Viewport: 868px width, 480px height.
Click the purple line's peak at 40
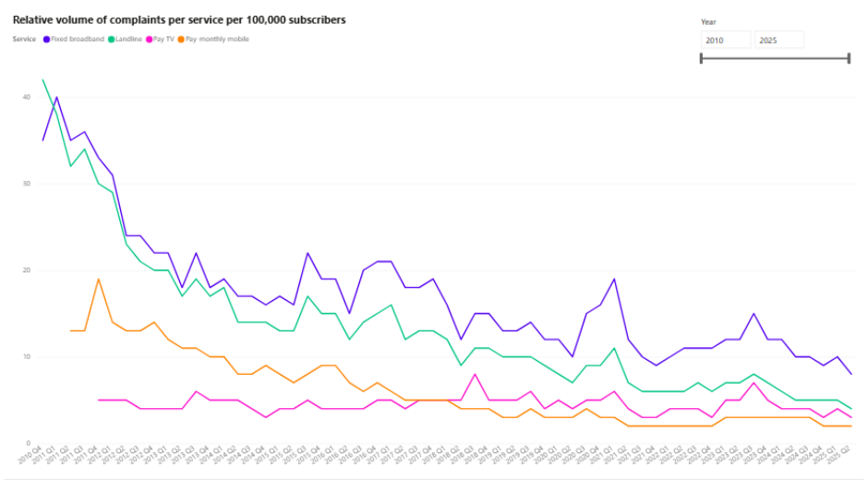(x=56, y=97)
